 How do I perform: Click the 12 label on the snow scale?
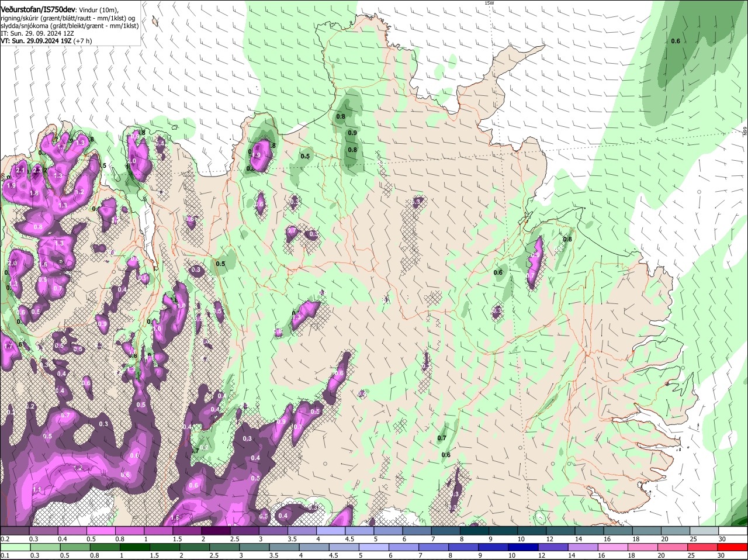tap(549, 539)
